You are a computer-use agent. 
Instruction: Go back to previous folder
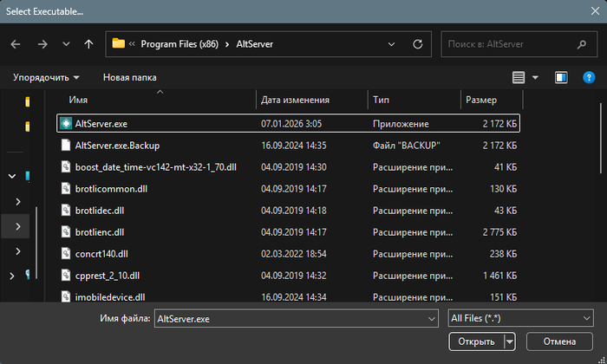coord(16,44)
